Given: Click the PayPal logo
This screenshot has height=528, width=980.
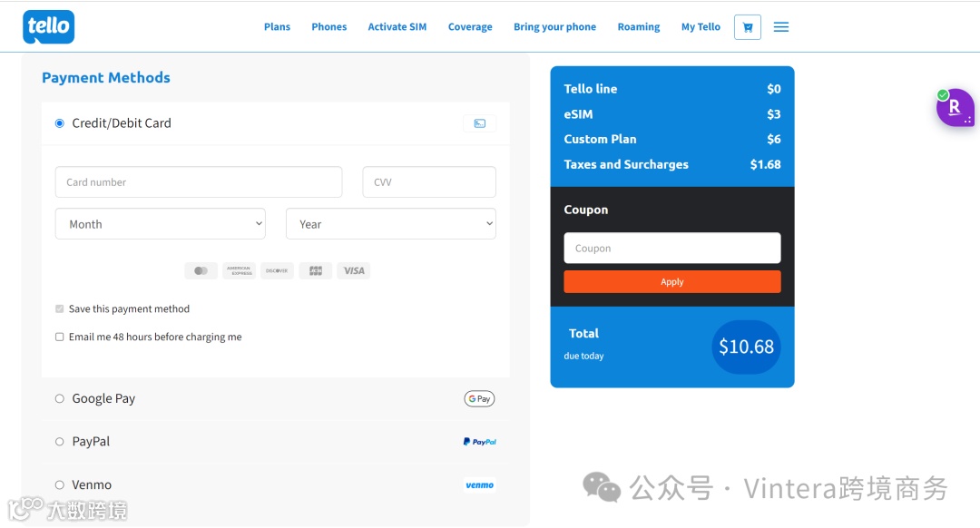Looking at the screenshot, I should pos(479,442).
